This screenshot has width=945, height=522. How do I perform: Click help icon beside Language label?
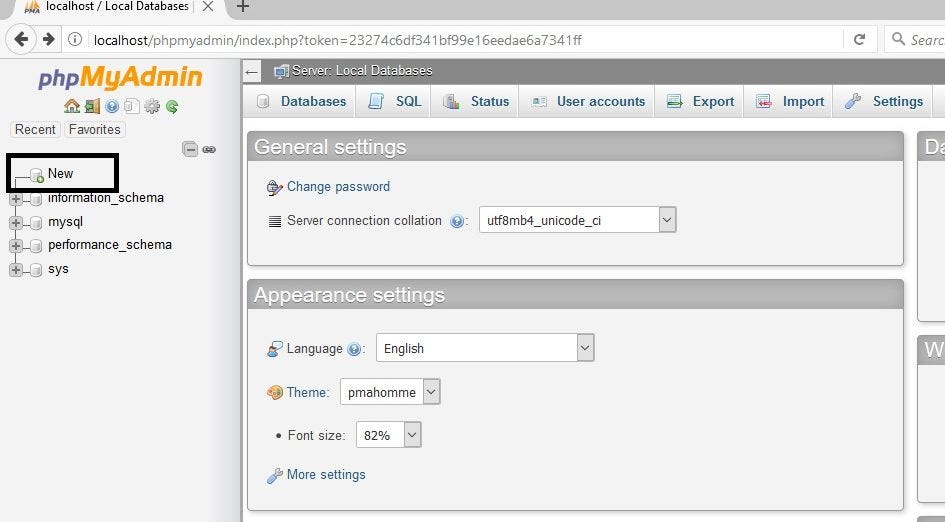click(354, 349)
